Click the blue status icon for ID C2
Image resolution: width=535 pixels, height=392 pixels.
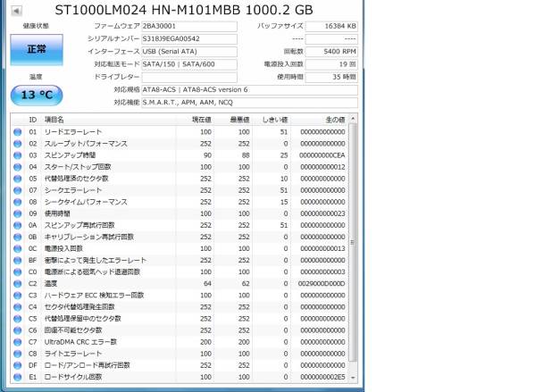click(x=17, y=284)
